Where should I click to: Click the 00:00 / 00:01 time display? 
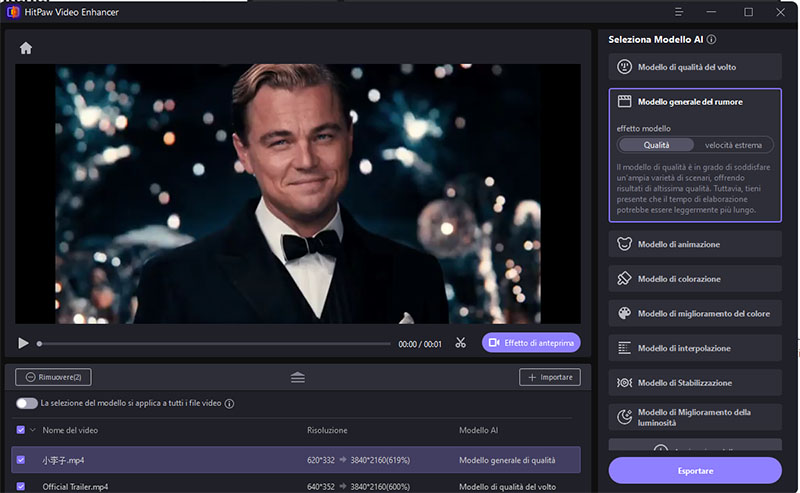[x=420, y=344]
